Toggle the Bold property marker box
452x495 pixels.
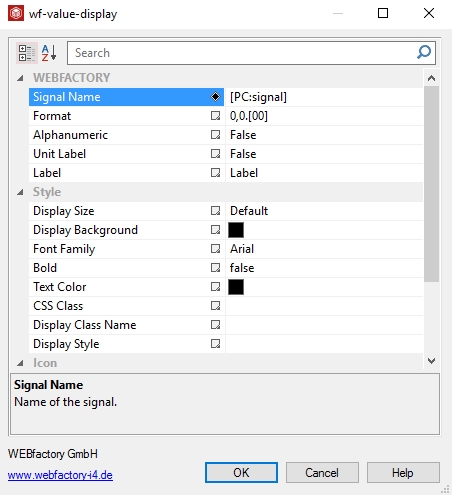215,268
